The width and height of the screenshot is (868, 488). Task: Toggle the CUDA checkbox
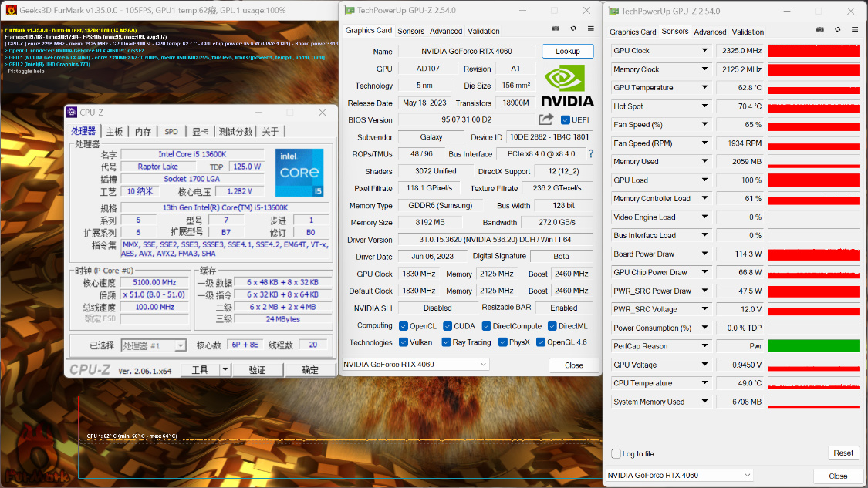pos(448,326)
